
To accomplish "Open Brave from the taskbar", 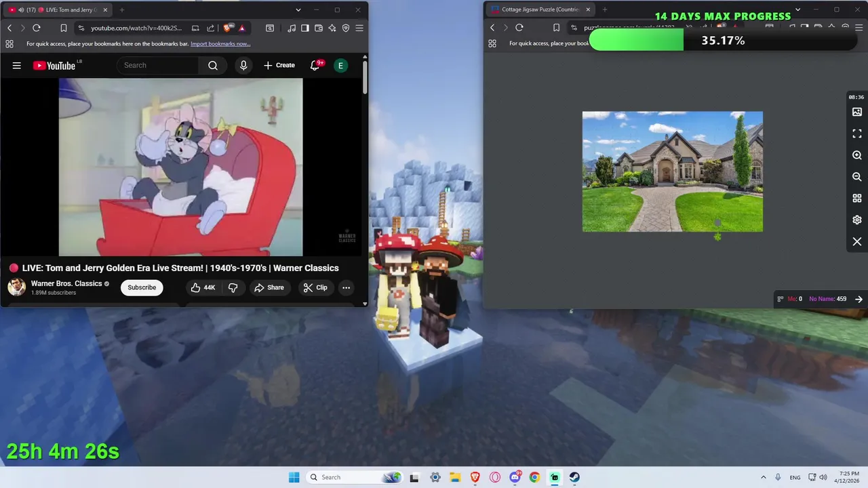I will 475,477.
